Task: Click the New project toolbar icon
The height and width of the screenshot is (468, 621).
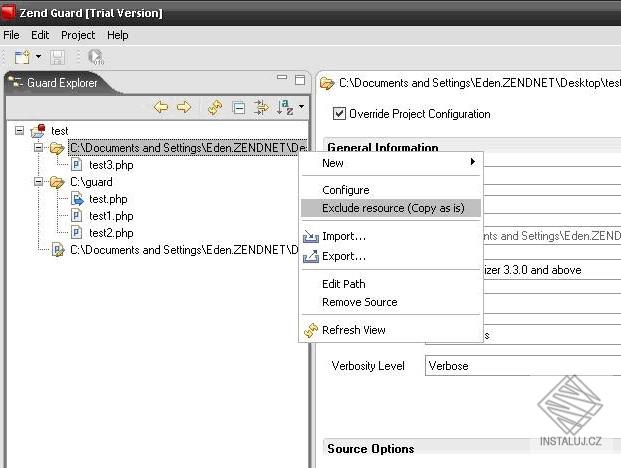Action: tap(22, 57)
